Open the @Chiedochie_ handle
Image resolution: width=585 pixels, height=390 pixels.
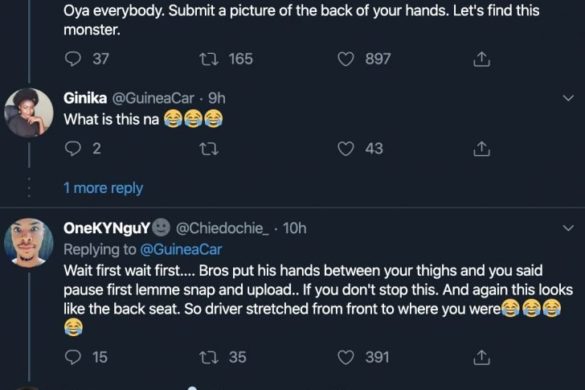pyautogui.click(x=222, y=228)
